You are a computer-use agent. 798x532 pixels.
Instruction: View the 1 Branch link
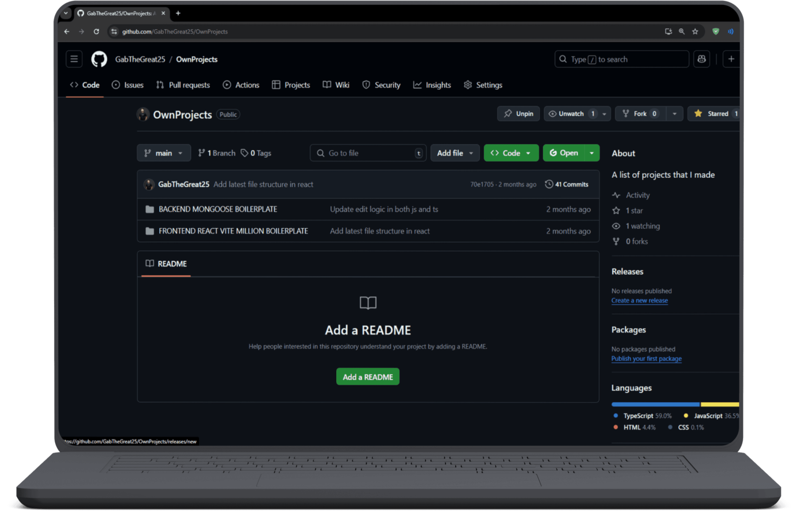point(217,153)
